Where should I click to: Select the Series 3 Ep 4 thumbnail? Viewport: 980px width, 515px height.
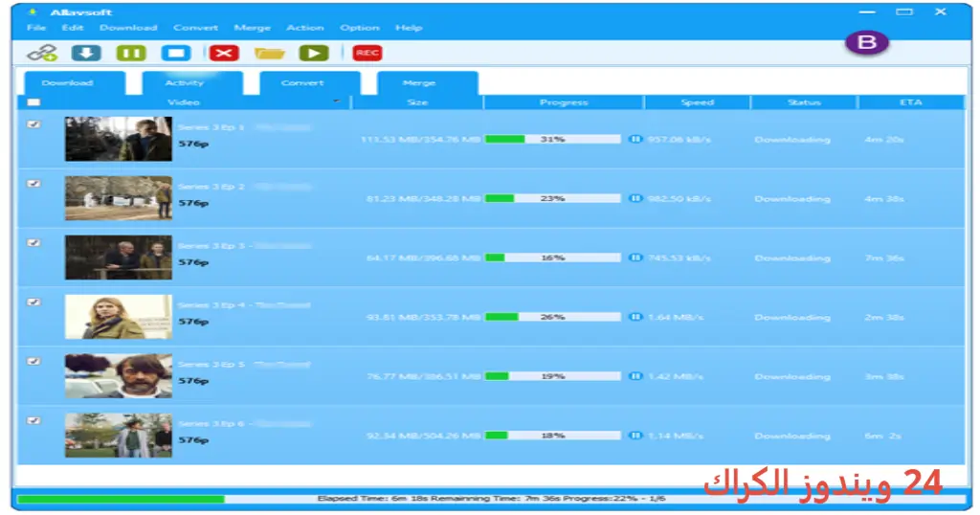coord(118,317)
